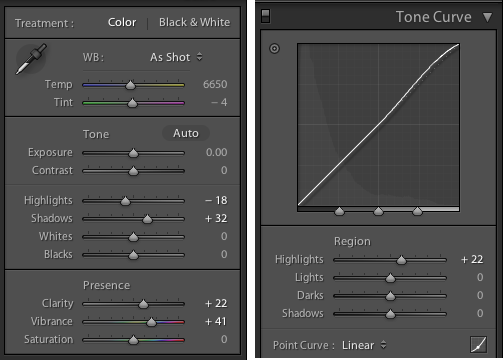
Task: Click the shadows split handle under curve
Action: pos(339,211)
